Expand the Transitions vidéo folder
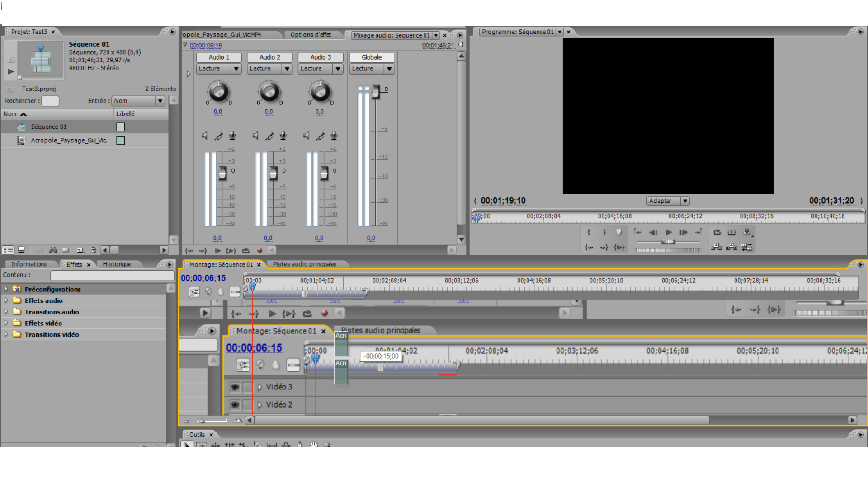This screenshot has height=488, width=868. pyautogui.click(x=6, y=334)
